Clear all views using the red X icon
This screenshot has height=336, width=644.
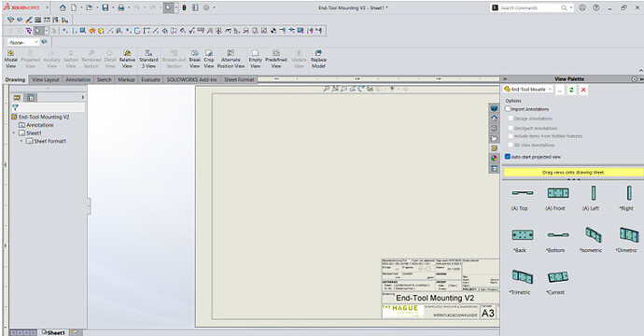coord(583,90)
